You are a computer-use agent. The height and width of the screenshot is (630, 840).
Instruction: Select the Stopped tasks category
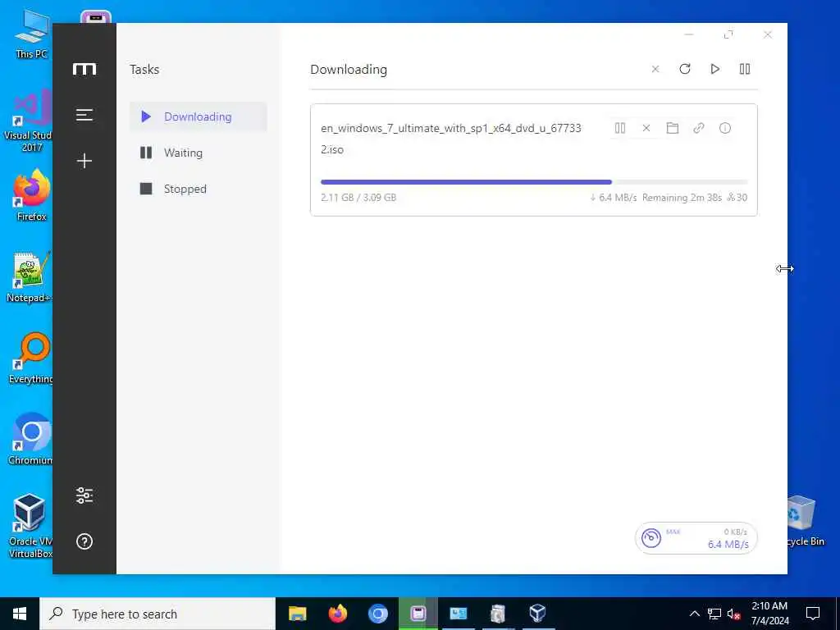click(x=199, y=189)
